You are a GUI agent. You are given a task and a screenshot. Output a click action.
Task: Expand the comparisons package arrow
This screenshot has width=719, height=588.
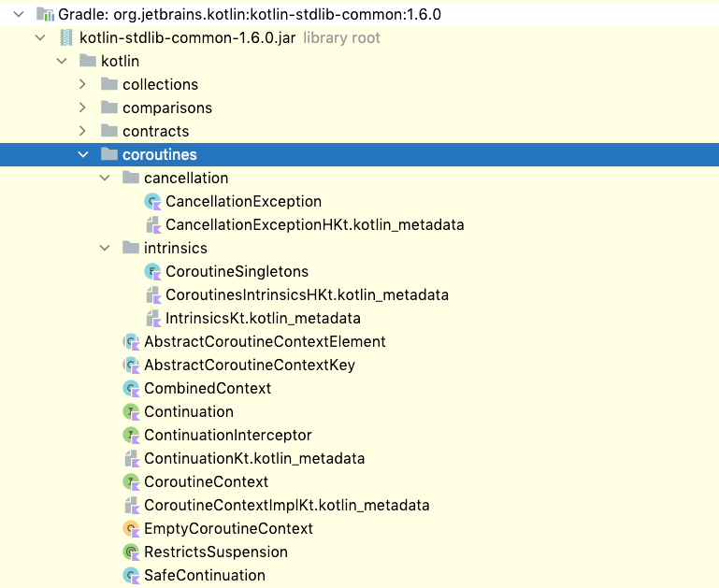[x=83, y=108]
